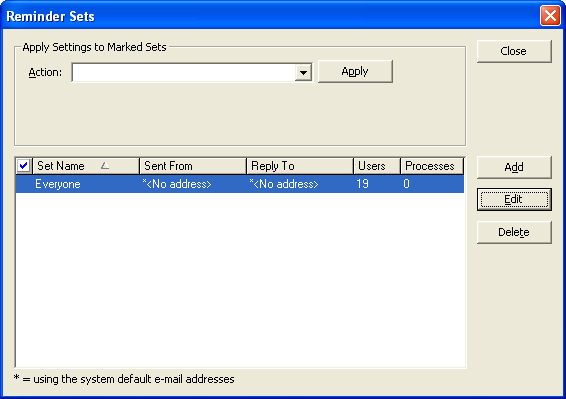Sort by Sent From column header
Viewport: 566px width, 399px height.
click(193, 166)
